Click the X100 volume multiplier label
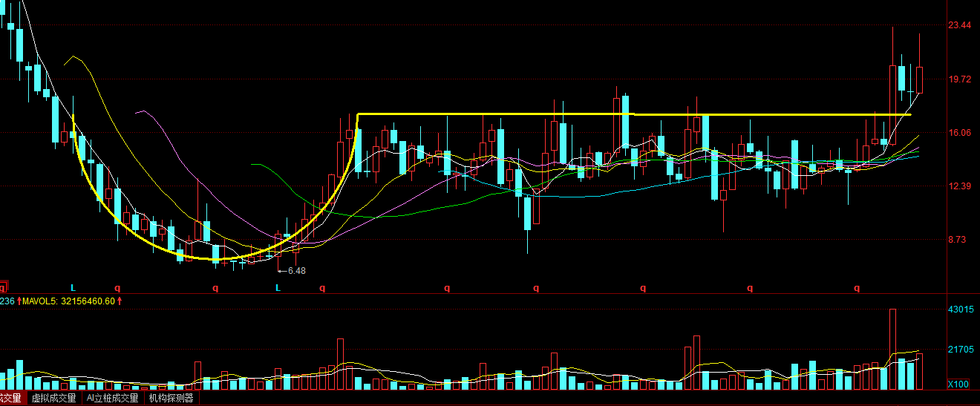 (958, 384)
